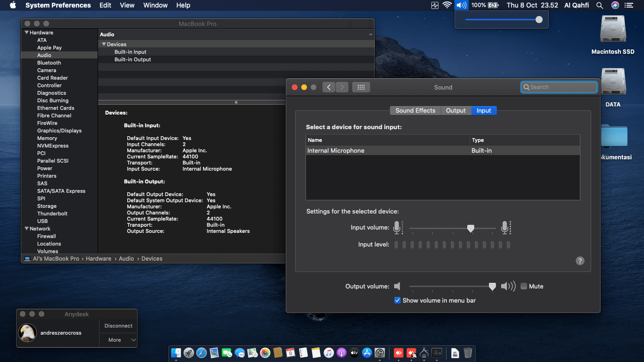
Task: Open the Window menu in the menu bar
Action: click(155, 5)
